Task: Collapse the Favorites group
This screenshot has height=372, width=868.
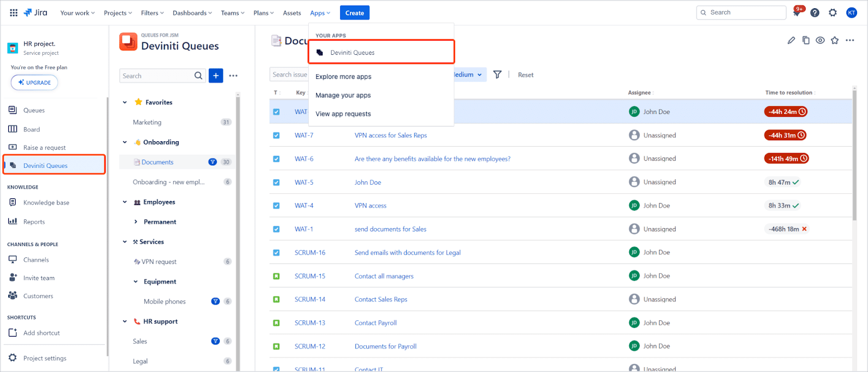Action: (x=125, y=102)
